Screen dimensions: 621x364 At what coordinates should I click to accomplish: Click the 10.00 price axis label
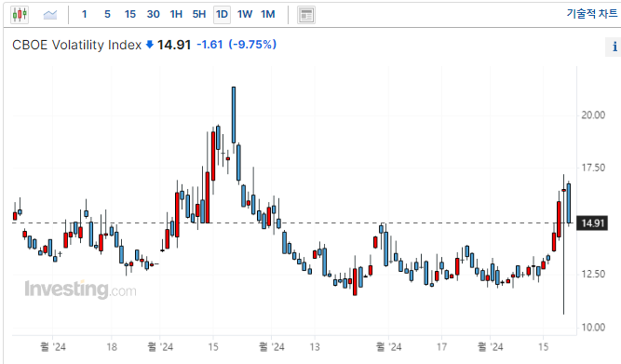(x=593, y=327)
